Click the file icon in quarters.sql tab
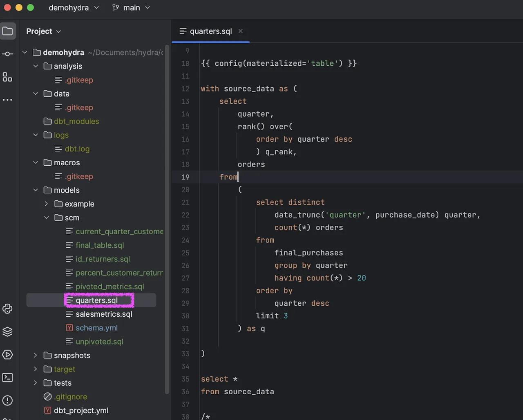 pos(183,31)
